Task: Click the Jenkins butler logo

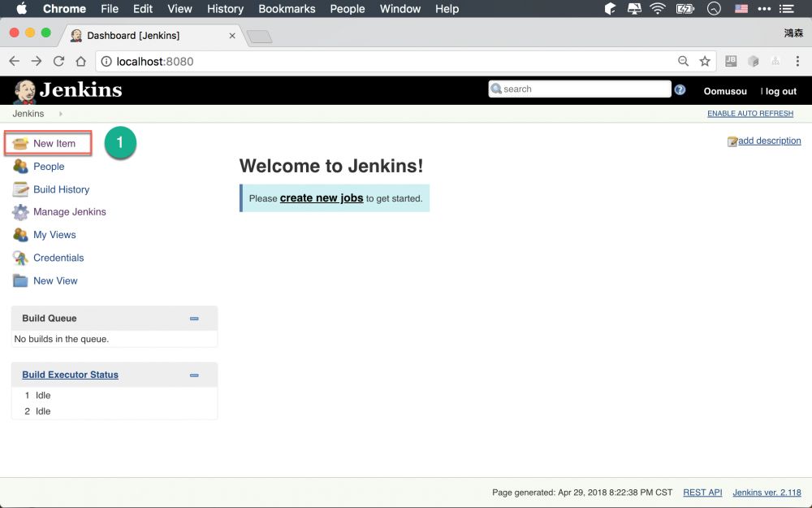Action: coord(24,90)
